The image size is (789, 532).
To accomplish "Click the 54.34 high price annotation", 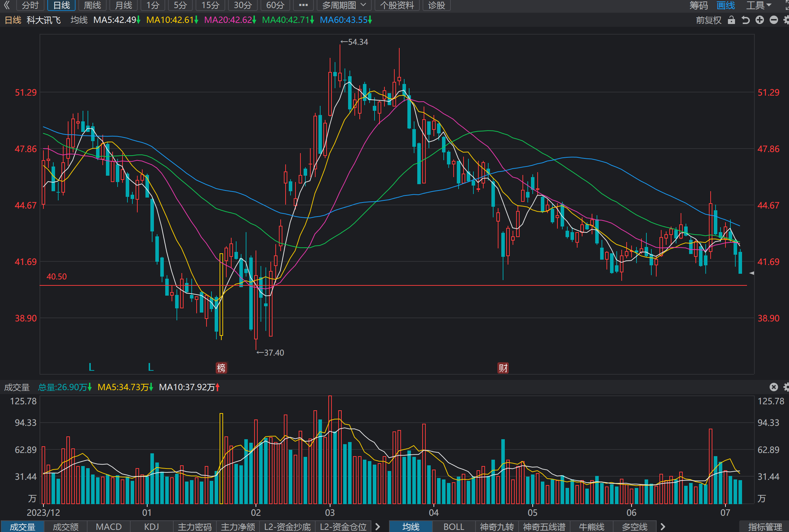I will [x=354, y=42].
